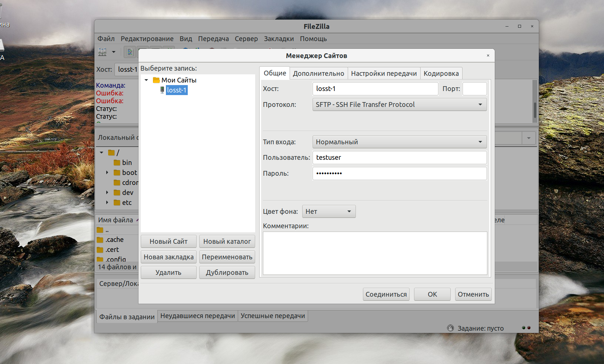Focus the Порт field
Image resolution: width=604 pixels, height=364 pixels.
click(x=475, y=89)
